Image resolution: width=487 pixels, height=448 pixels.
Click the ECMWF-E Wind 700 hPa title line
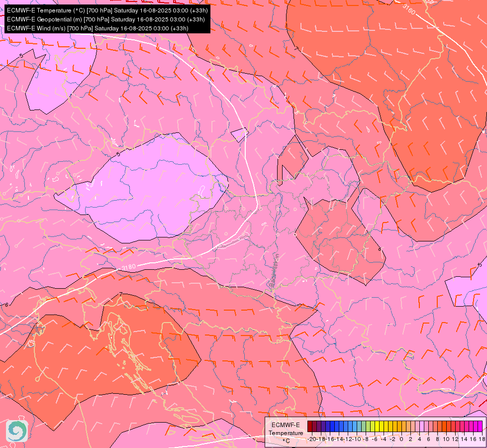click(97, 28)
